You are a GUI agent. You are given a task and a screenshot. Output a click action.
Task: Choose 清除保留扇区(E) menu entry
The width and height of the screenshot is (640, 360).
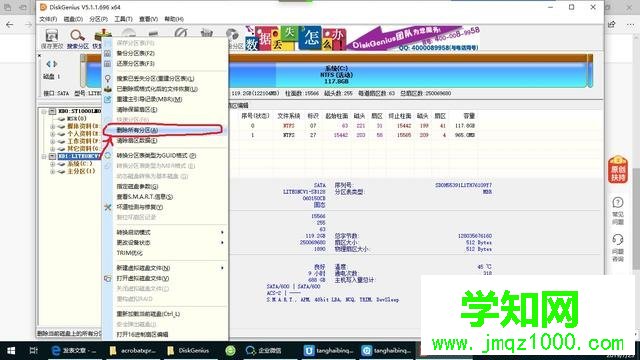coord(165,109)
